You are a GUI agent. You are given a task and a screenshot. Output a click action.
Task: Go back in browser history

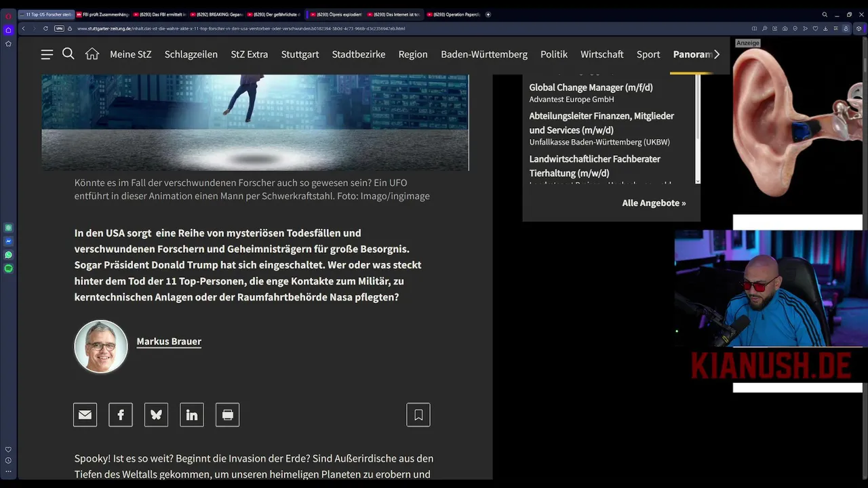(23, 28)
